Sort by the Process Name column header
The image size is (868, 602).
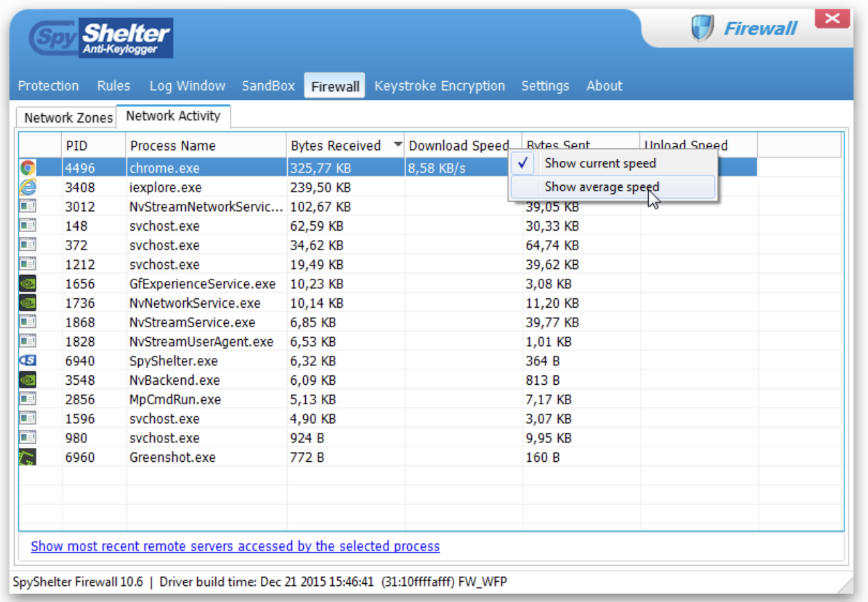click(206, 145)
